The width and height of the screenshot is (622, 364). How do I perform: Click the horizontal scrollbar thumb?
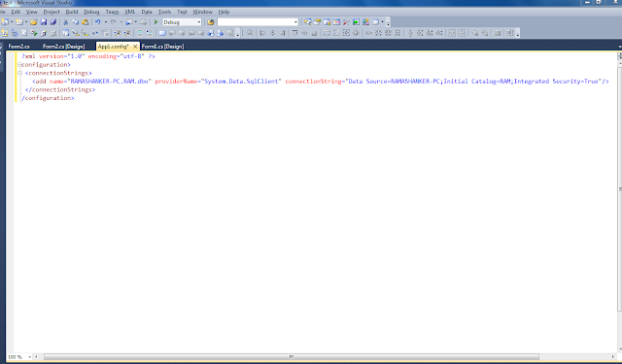pyautogui.click(x=292, y=357)
